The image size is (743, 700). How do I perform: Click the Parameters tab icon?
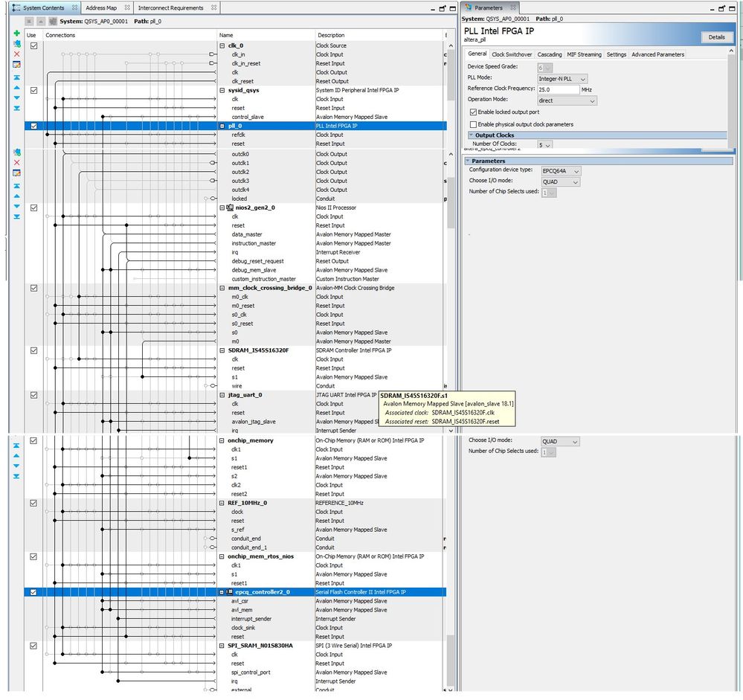point(468,7)
